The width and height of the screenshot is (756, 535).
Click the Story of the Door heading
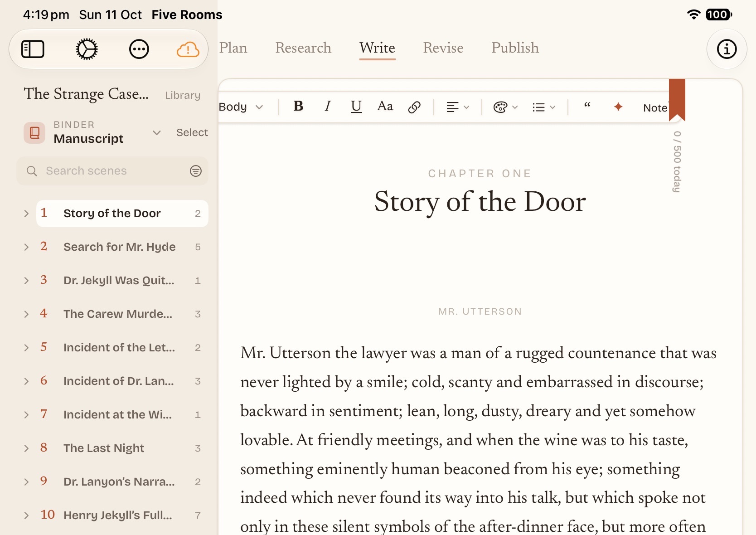(480, 202)
